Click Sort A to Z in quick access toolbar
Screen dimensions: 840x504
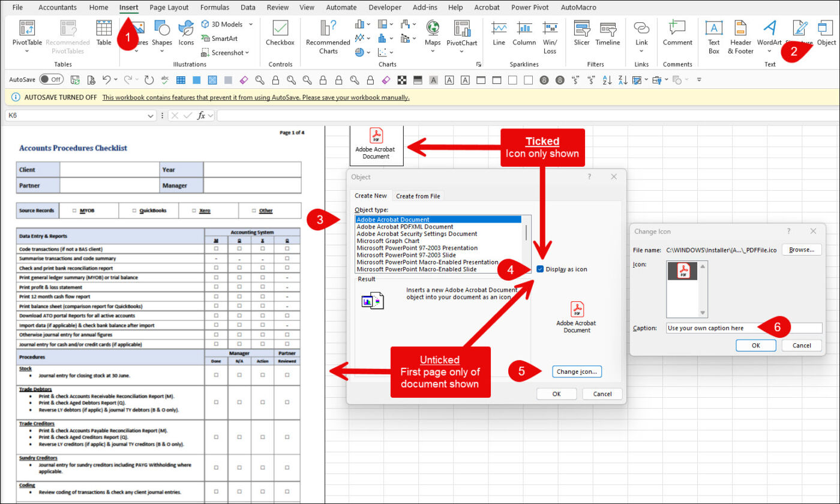pos(607,79)
